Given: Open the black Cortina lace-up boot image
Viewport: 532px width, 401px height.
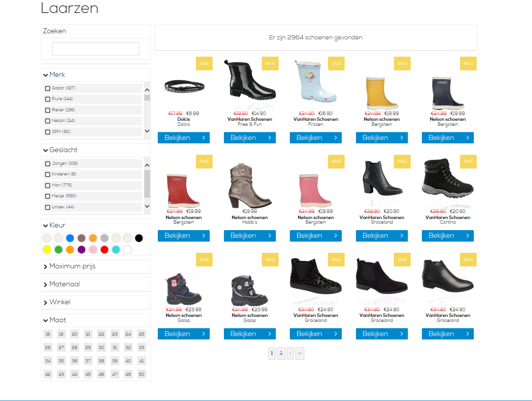Looking at the screenshot, I should pyautogui.click(x=448, y=178).
